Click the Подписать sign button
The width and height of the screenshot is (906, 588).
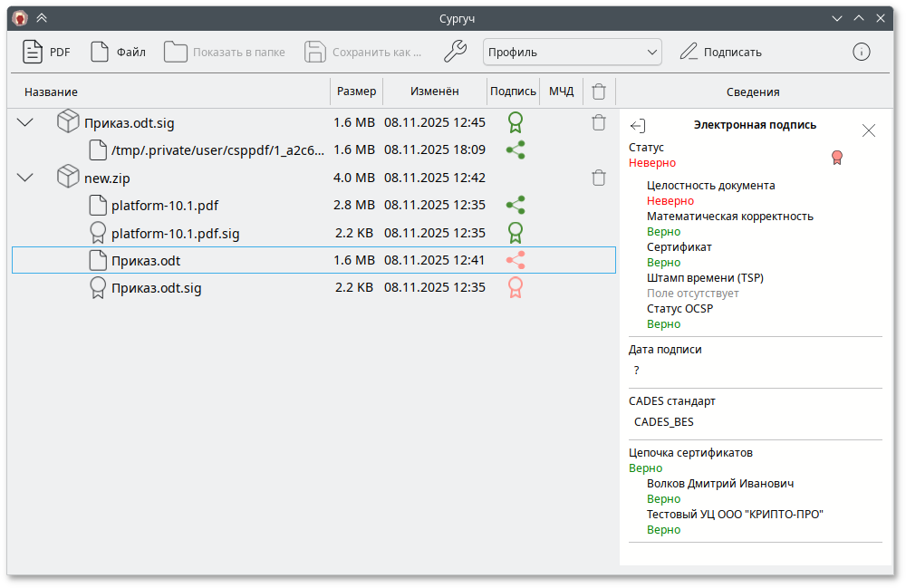[x=720, y=52]
